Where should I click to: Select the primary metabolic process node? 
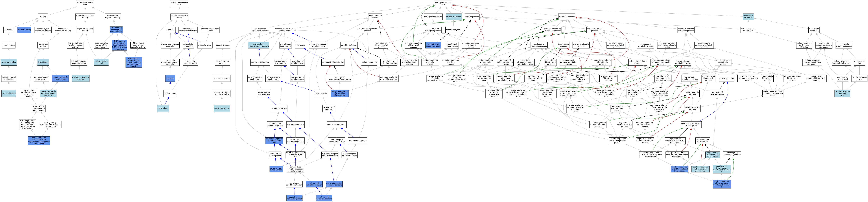581,45
